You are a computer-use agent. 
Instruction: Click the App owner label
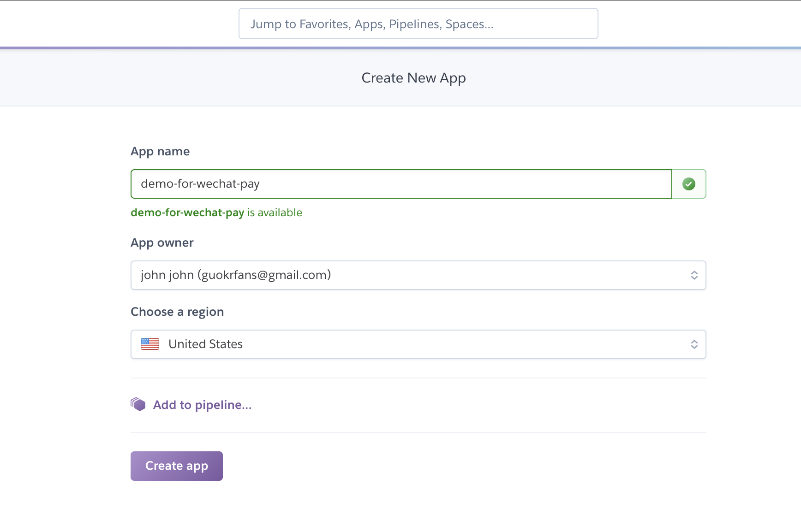tap(162, 242)
